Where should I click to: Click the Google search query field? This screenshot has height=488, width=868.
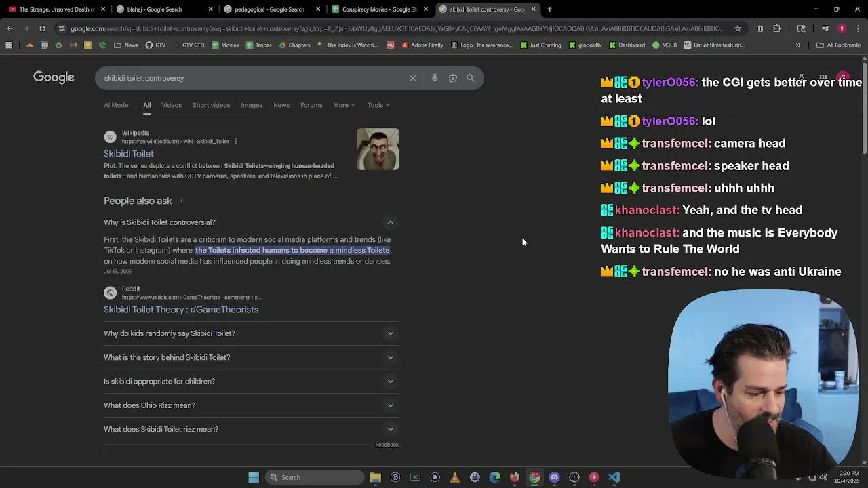(251, 78)
